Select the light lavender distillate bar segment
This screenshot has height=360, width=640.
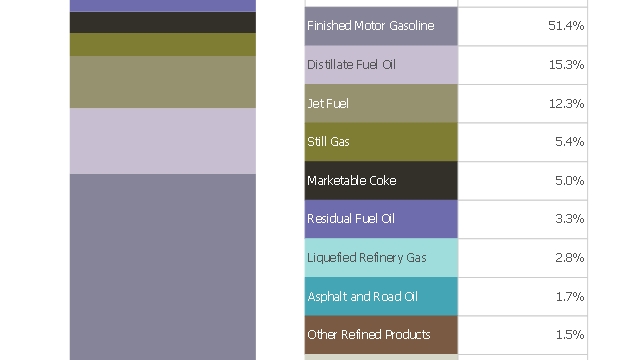pos(163,141)
